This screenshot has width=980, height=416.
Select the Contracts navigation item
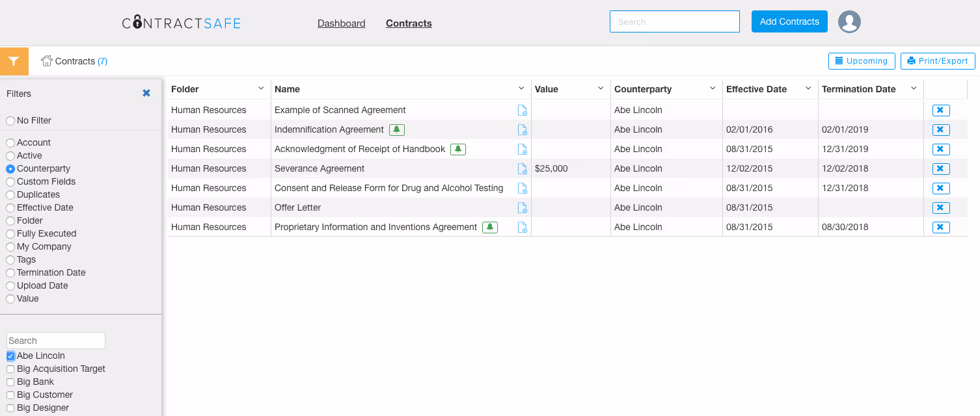pos(409,23)
